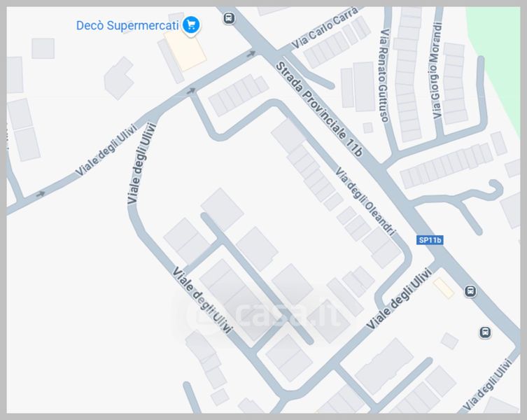Select the Via degli Oleandri street label

tap(365, 202)
